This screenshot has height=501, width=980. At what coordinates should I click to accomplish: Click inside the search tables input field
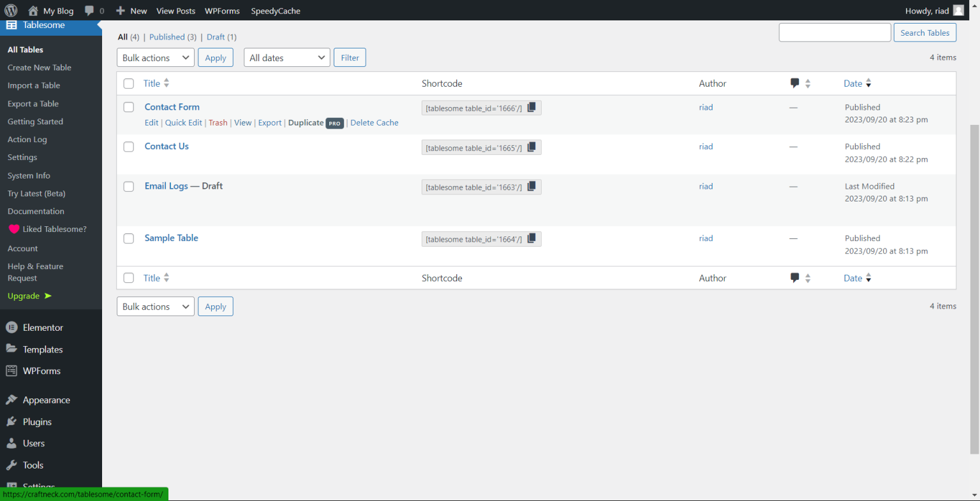click(x=835, y=32)
